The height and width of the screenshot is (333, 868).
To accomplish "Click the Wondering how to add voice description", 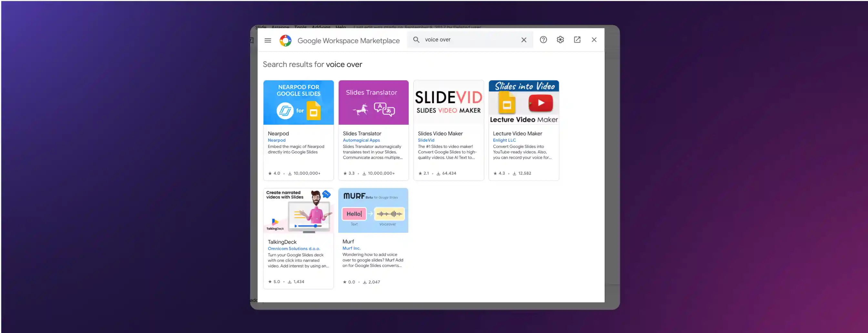I will tap(373, 260).
